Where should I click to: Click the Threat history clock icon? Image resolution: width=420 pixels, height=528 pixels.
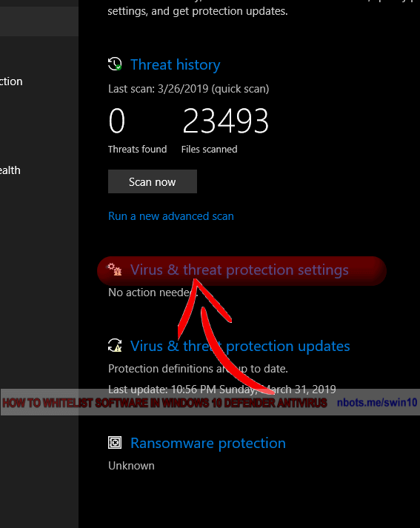click(115, 64)
